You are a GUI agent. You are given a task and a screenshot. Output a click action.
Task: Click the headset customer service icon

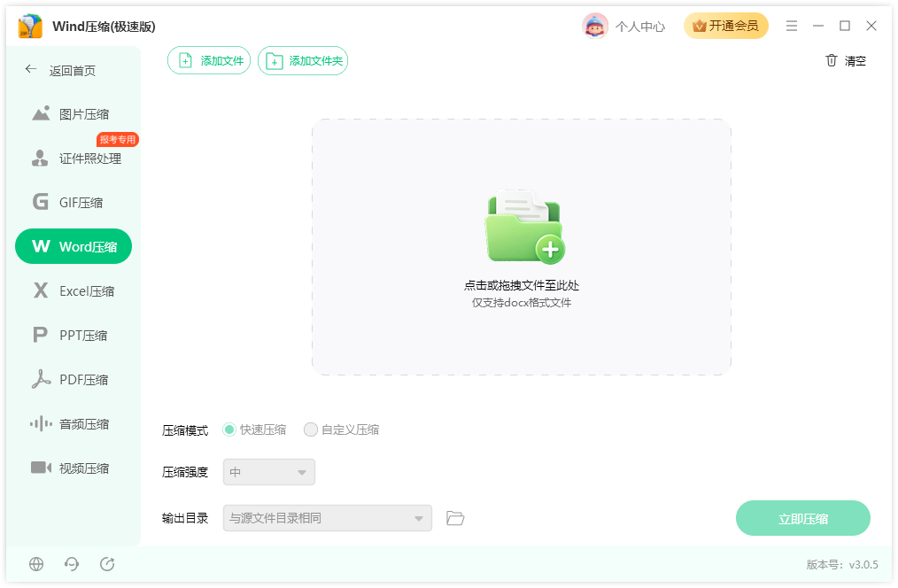[72, 564]
